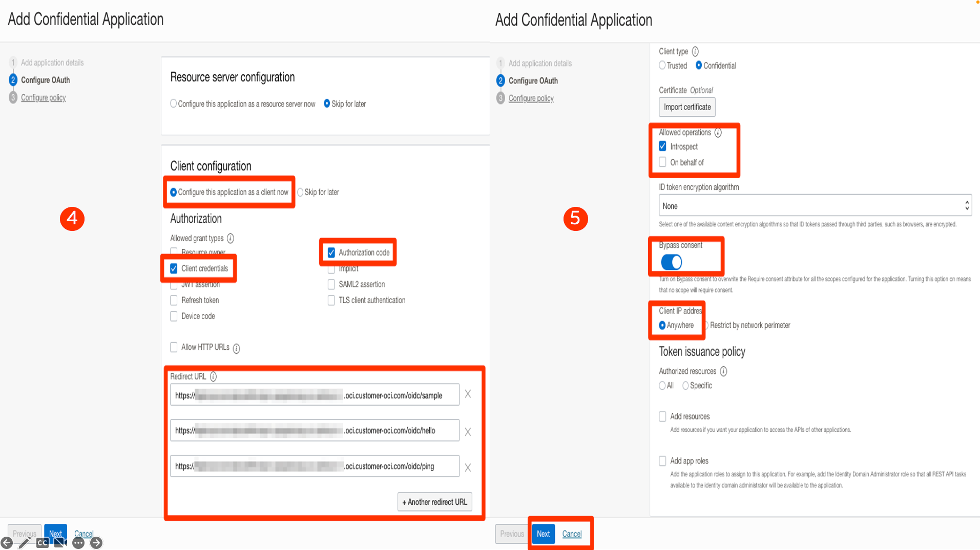This screenshot has height=550, width=980.
Task: Open the ellipsis more-options icon bottom left
Action: tap(78, 542)
